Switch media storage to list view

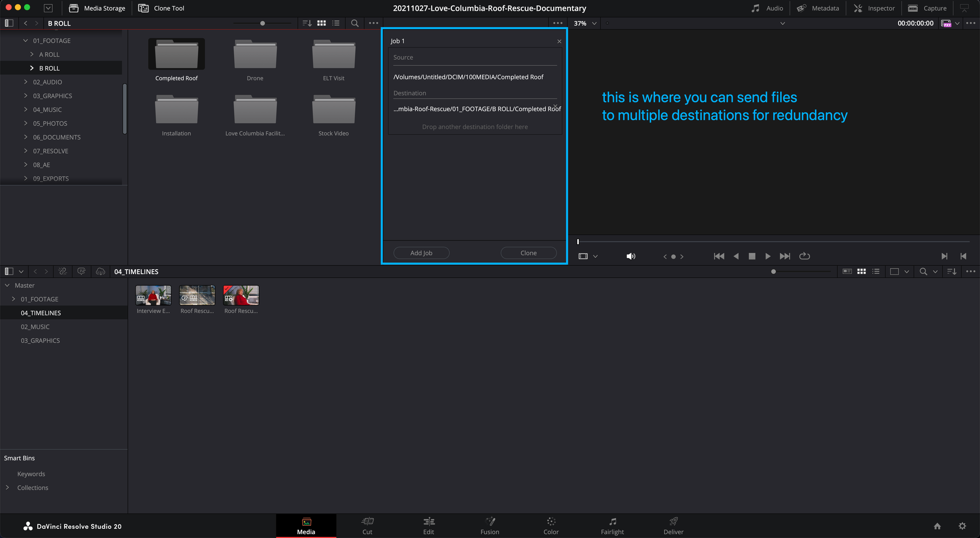pos(336,23)
